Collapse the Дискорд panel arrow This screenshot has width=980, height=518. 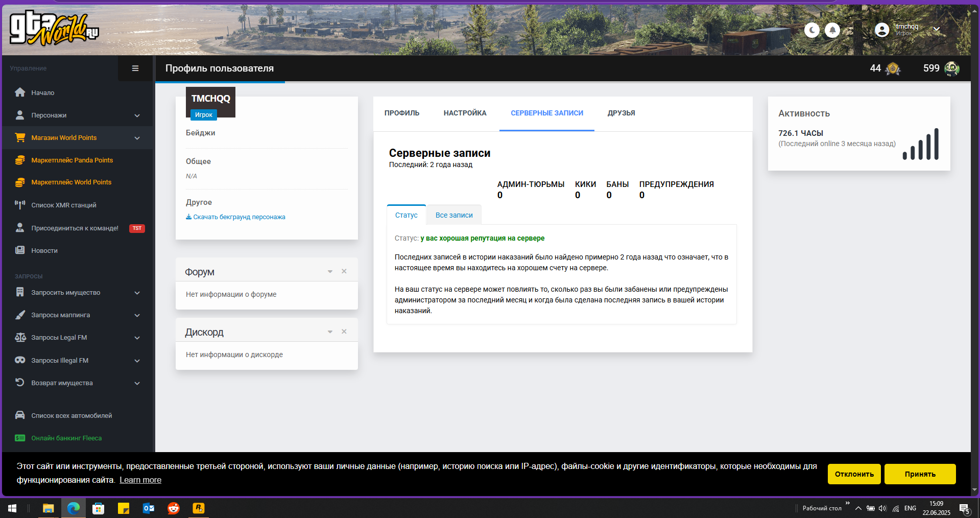tap(330, 332)
